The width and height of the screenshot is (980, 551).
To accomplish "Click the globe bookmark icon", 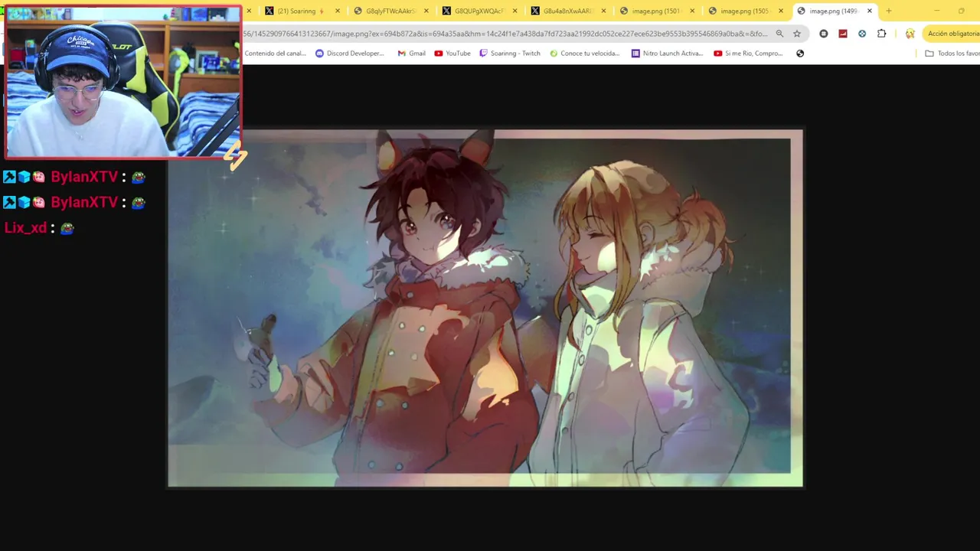I will [x=800, y=54].
